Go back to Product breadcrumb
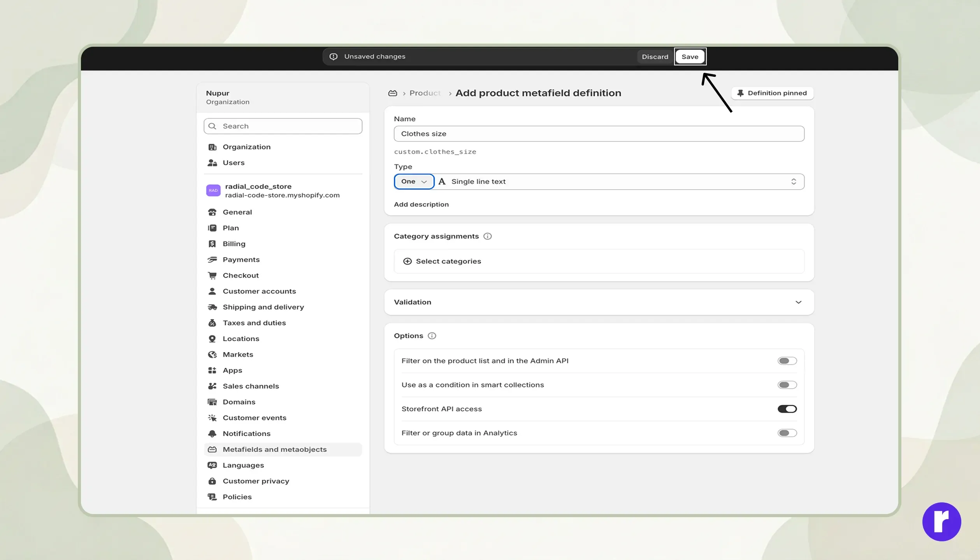This screenshot has height=560, width=980. pyautogui.click(x=425, y=93)
